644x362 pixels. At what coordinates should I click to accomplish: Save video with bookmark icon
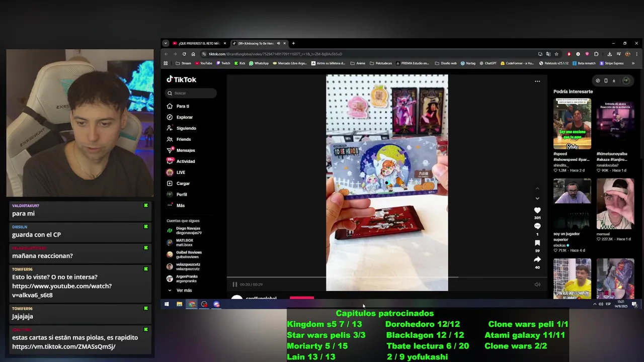pos(537,243)
